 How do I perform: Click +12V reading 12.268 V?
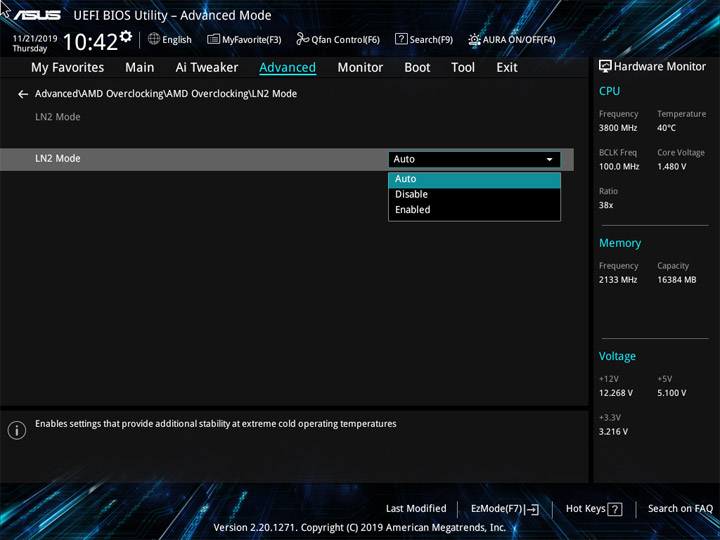tap(616, 393)
